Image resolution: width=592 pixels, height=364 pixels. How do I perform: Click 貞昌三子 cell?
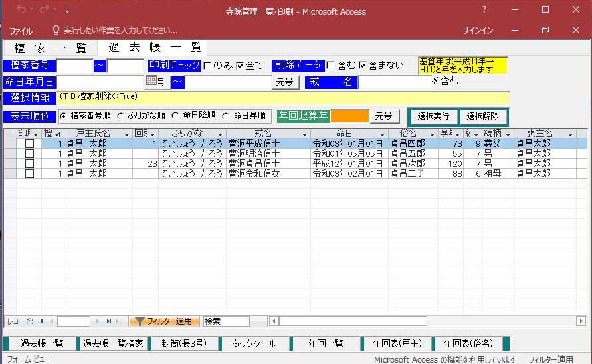click(413, 173)
